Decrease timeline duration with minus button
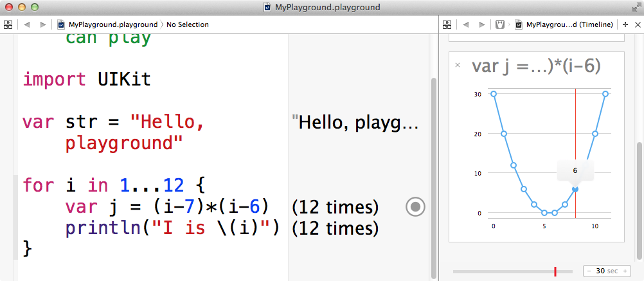 click(589, 271)
